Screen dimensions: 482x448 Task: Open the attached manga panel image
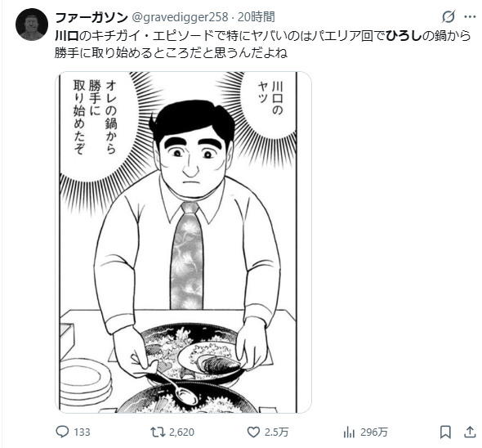(183, 242)
